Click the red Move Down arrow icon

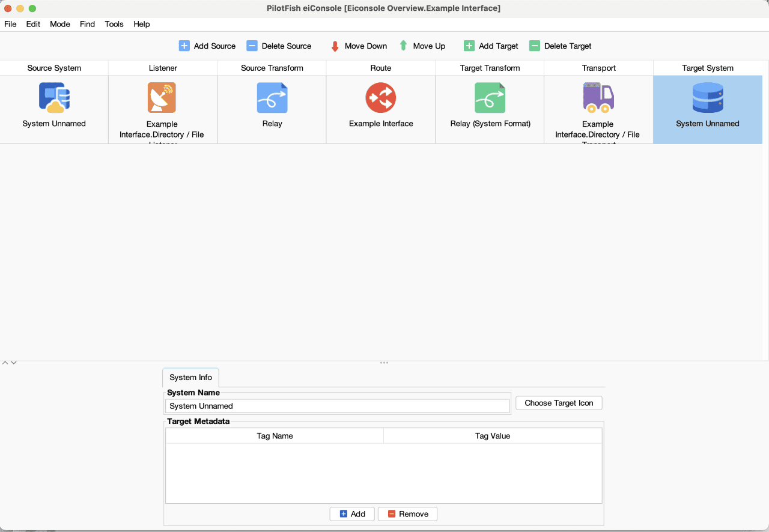pos(335,46)
